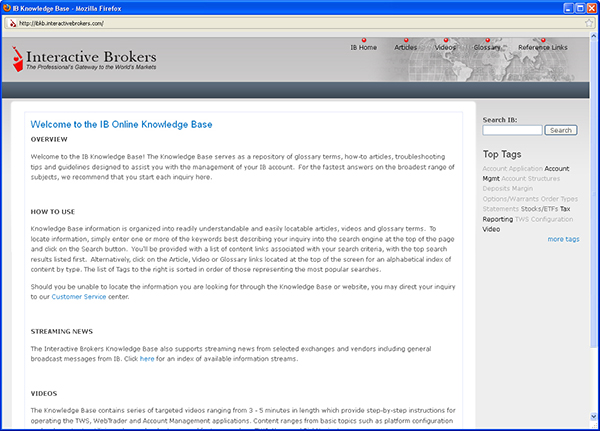Viewport: 600px width, 431px height.
Task: Open the Glossary index
Action: [x=487, y=47]
